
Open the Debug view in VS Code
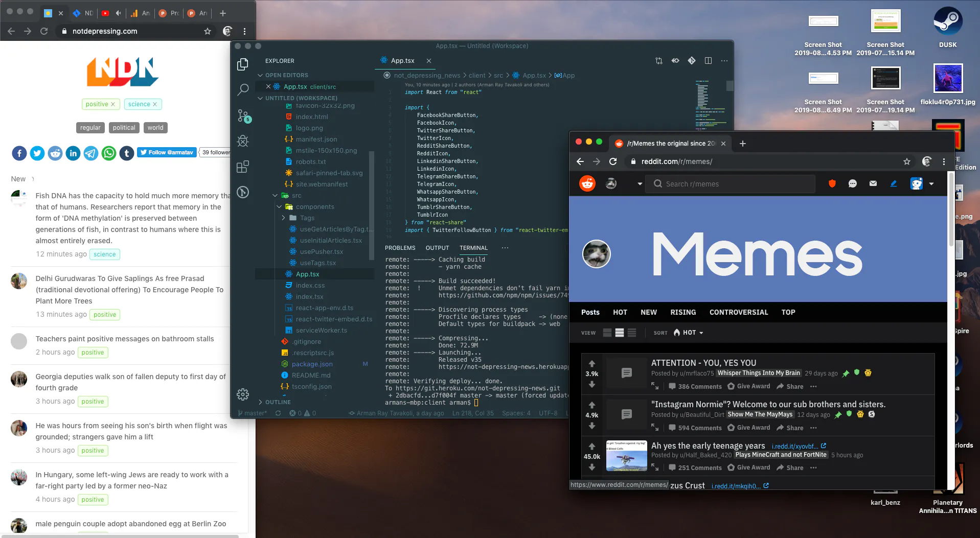243,141
